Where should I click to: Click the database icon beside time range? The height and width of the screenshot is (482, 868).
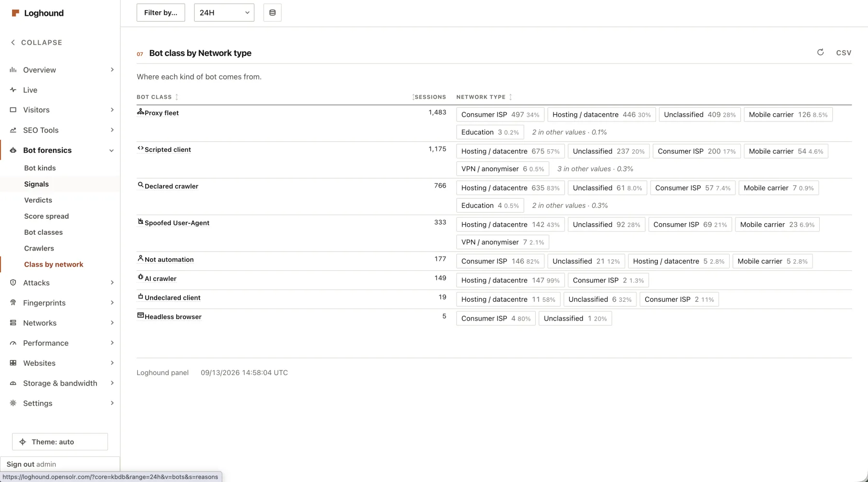[x=272, y=13]
